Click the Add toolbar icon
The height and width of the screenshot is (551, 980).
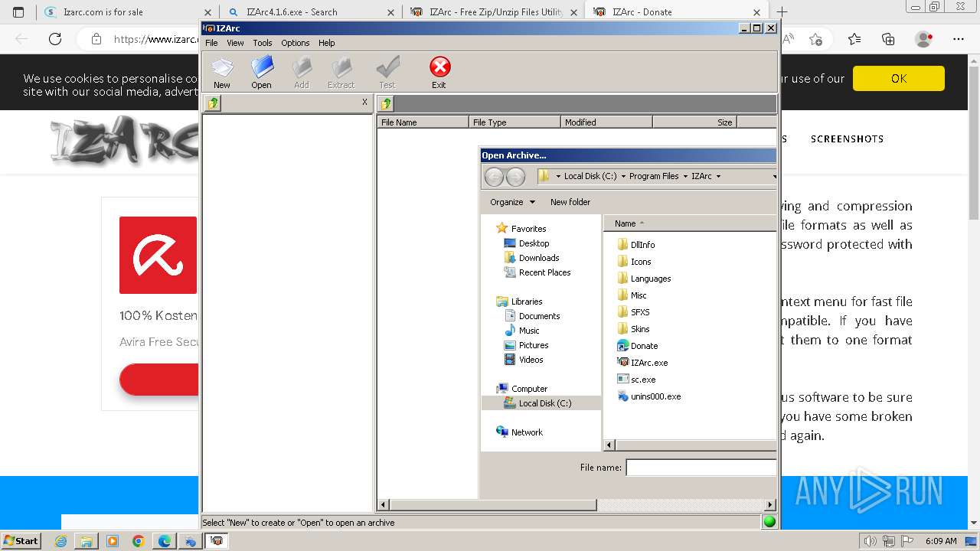302,73
